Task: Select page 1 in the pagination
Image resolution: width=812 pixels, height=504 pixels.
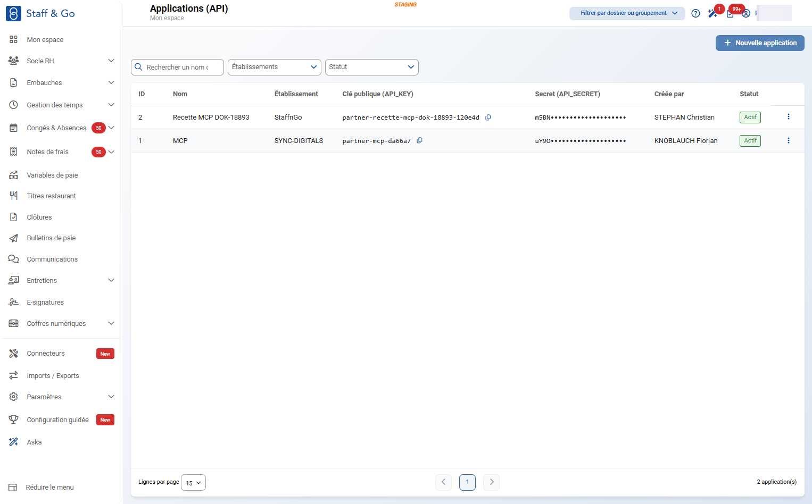Action: [467, 482]
